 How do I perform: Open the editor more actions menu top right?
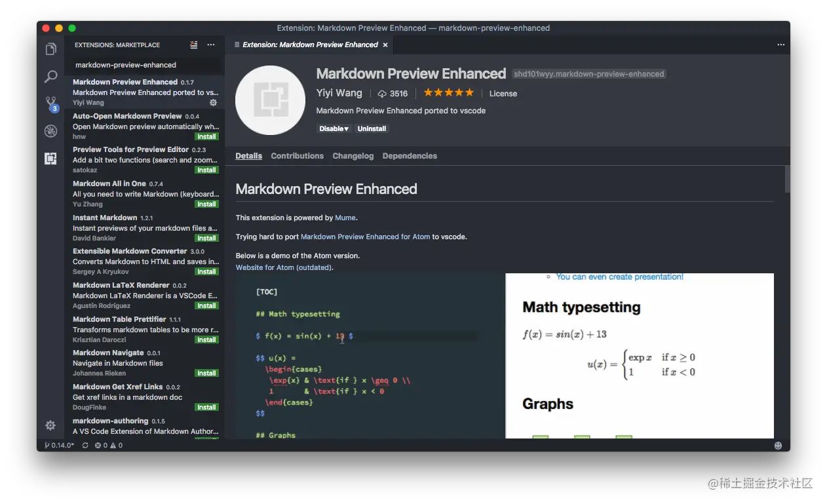[x=780, y=45]
